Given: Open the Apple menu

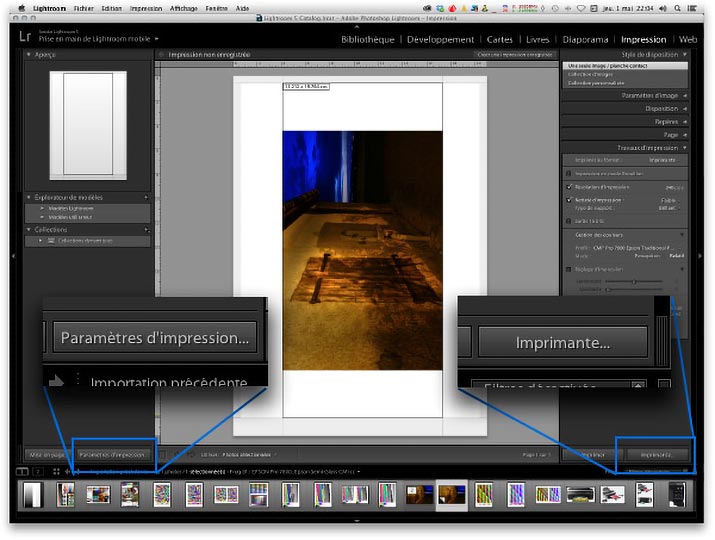Looking at the screenshot, I should pyautogui.click(x=21, y=8).
